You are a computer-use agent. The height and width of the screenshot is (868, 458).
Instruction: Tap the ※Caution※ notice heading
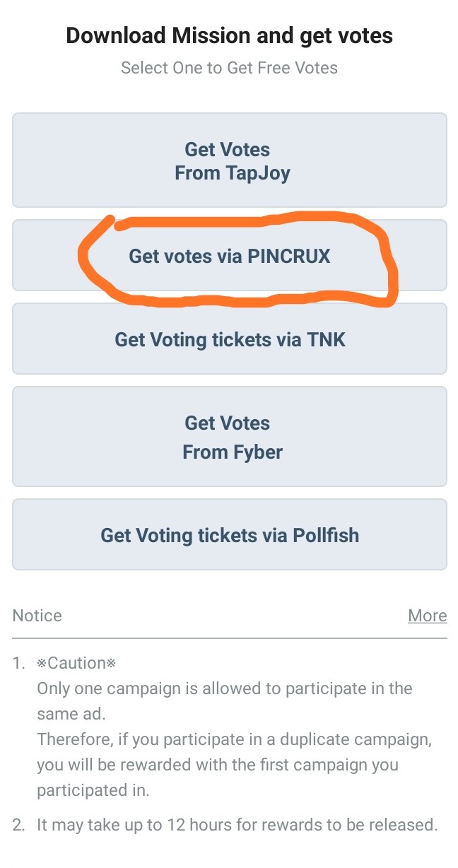click(x=76, y=663)
